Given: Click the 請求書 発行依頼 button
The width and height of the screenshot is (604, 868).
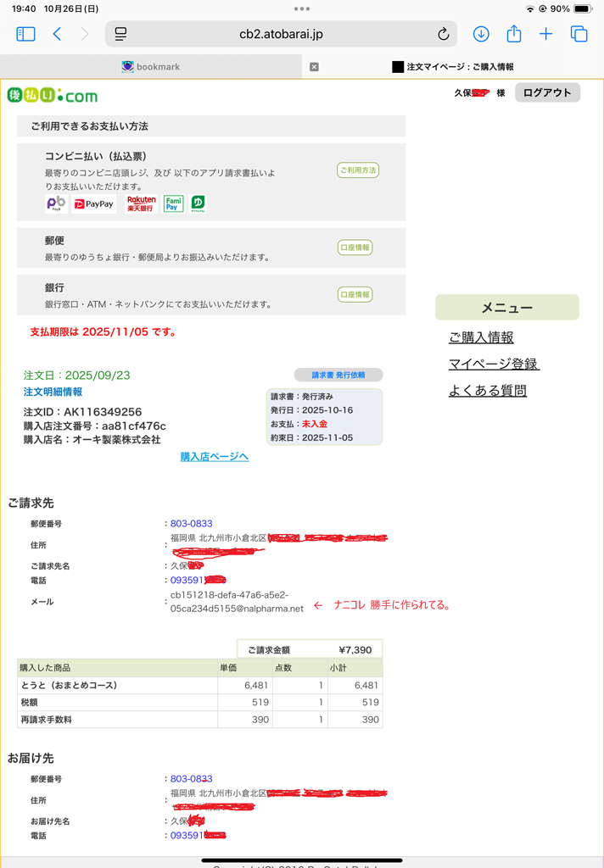Looking at the screenshot, I should (338, 375).
